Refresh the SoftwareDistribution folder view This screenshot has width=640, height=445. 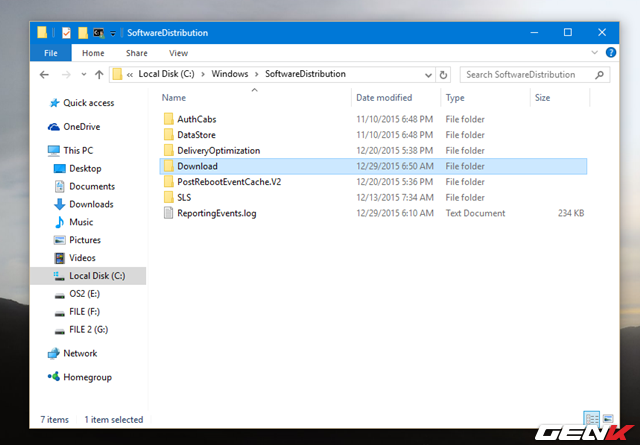(x=450, y=74)
